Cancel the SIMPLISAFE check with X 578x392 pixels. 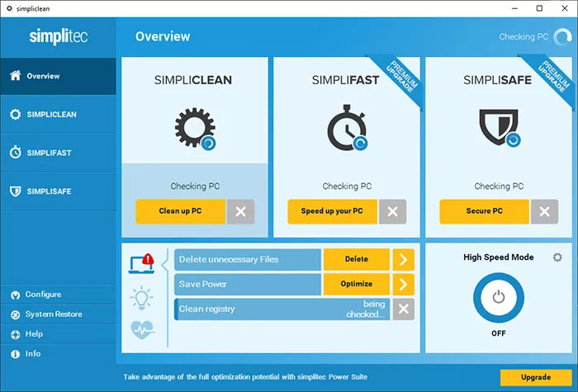(x=544, y=211)
